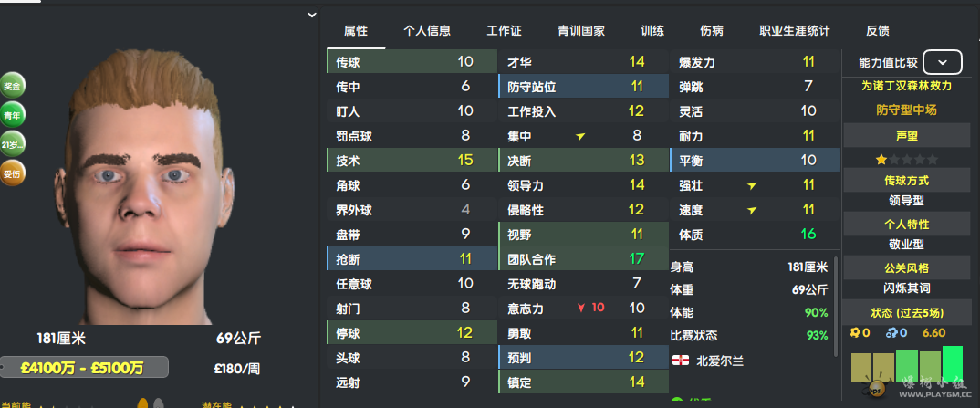Select the 职业生涯统计 tab
980x408 pixels.
[794, 30]
